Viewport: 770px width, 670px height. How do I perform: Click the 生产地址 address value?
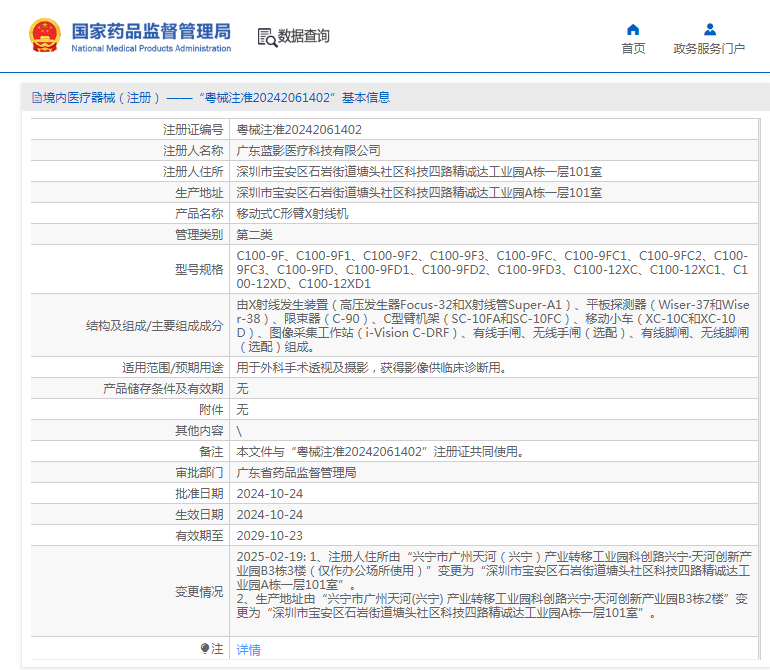click(x=419, y=193)
